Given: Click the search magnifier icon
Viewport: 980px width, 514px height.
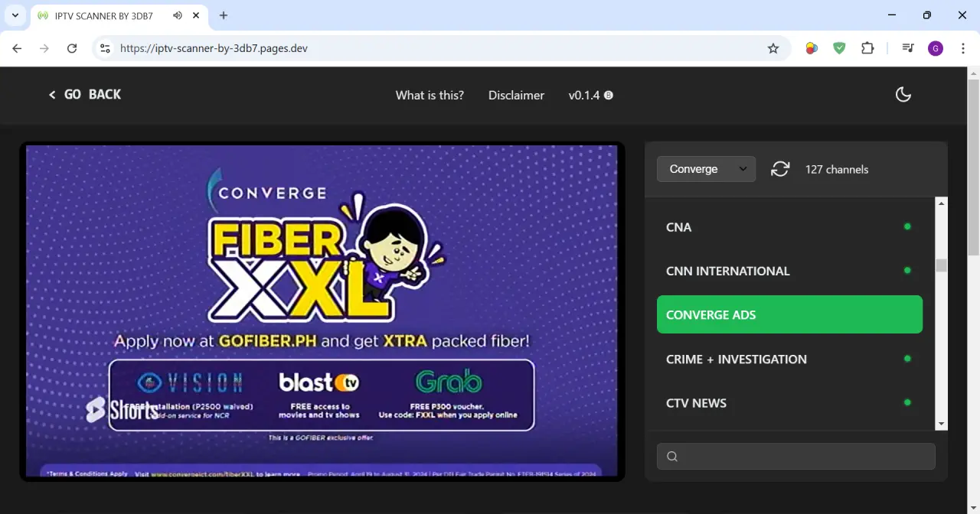Looking at the screenshot, I should tap(672, 457).
